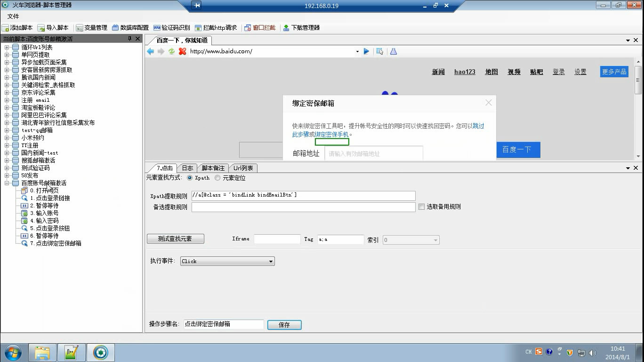Select the 安客居新房房源抓取 script
This screenshot has width=644, height=362.
click(47, 70)
